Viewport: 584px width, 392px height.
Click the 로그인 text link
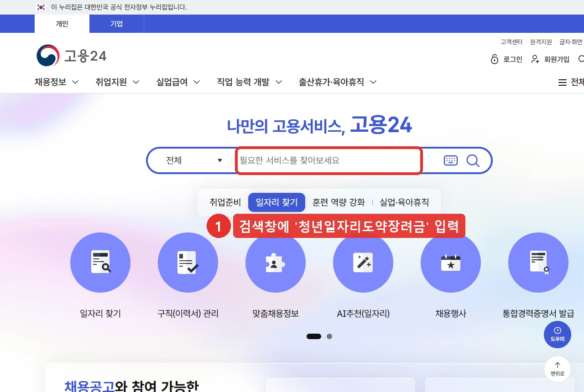pyautogui.click(x=513, y=59)
